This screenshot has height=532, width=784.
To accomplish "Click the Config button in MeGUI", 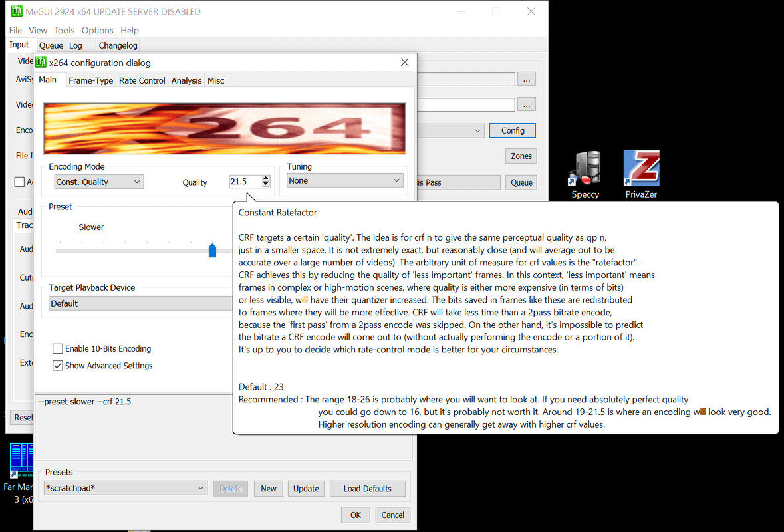I will pyautogui.click(x=513, y=130).
